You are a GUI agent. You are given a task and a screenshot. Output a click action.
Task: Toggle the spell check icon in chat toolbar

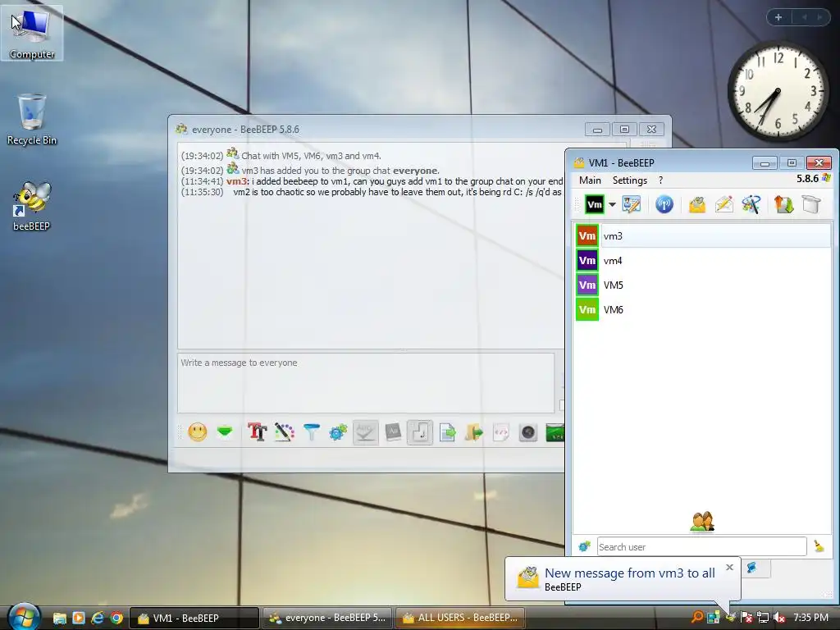tap(365, 431)
